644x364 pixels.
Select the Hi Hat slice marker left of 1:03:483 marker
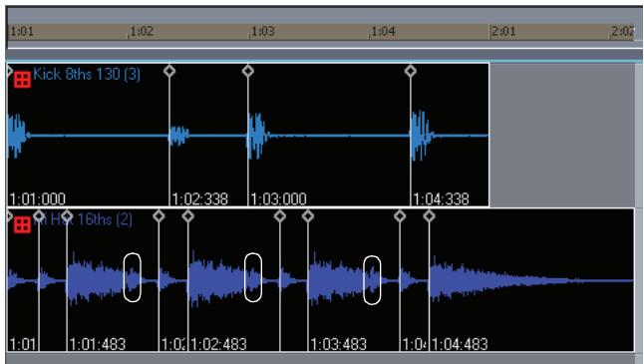coord(280,215)
